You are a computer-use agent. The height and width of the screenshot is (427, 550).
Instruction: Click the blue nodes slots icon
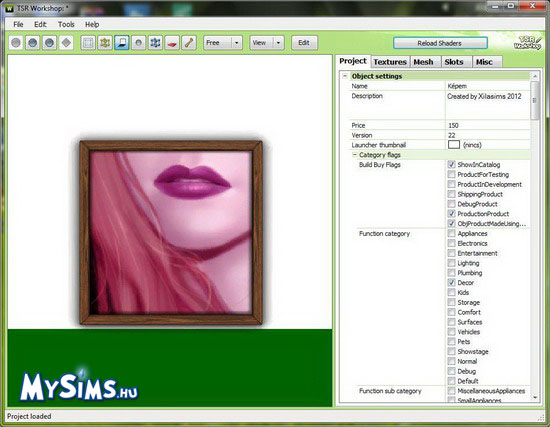[155, 43]
